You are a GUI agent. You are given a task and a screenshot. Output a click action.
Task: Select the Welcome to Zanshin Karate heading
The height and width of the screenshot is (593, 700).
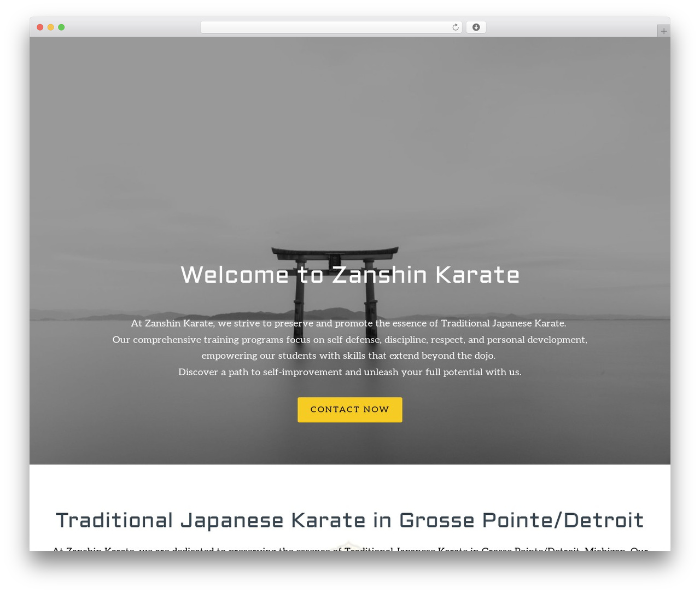[350, 275]
